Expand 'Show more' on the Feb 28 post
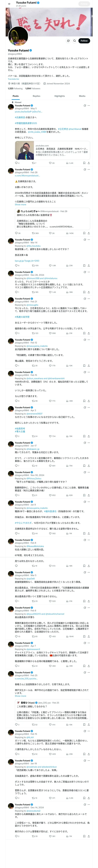This screenshot has width=98, height=868. pyautogui.click(x=20, y=205)
